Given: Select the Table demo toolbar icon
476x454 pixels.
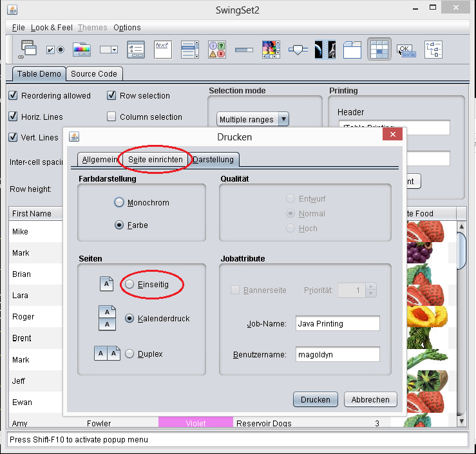Looking at the screenshot, I should [379, 49].
